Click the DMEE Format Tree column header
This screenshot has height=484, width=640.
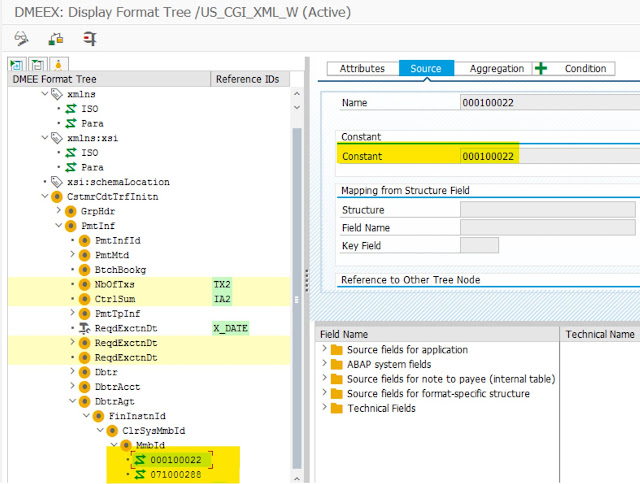pos(109,79)
